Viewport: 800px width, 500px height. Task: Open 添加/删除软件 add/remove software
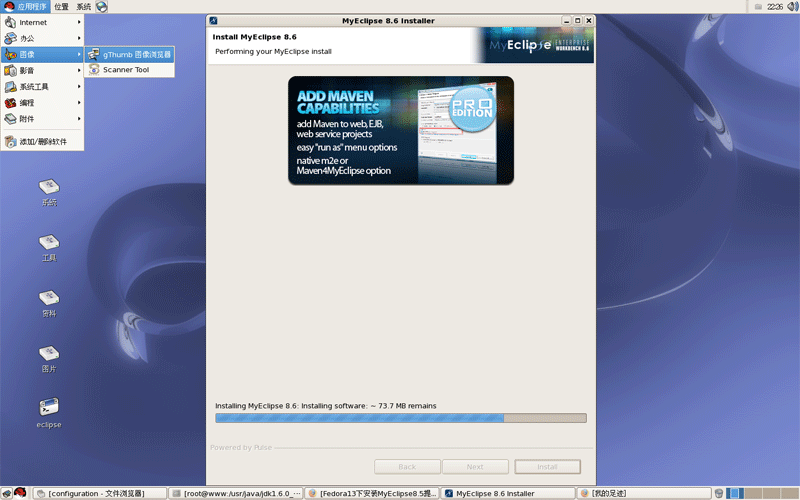42,141
